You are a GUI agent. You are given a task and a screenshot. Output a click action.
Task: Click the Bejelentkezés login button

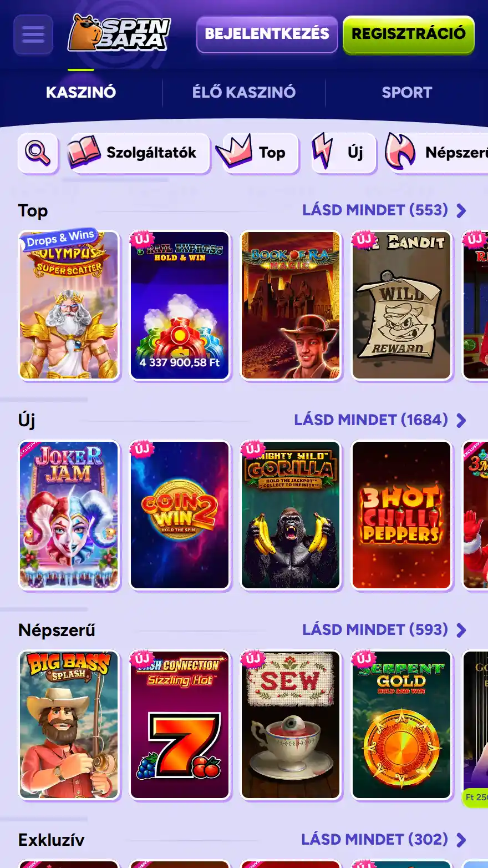click(267, 34)
